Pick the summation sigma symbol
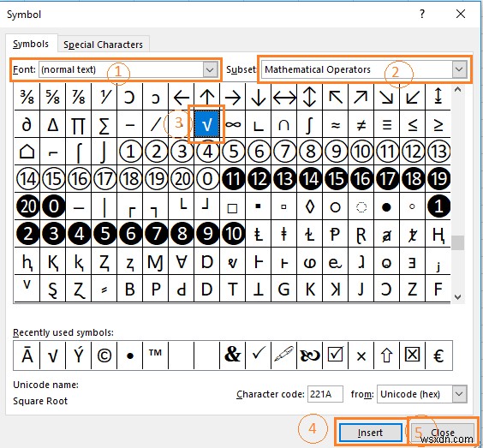This screenshot has width=483, height=448. pos(104,124)
